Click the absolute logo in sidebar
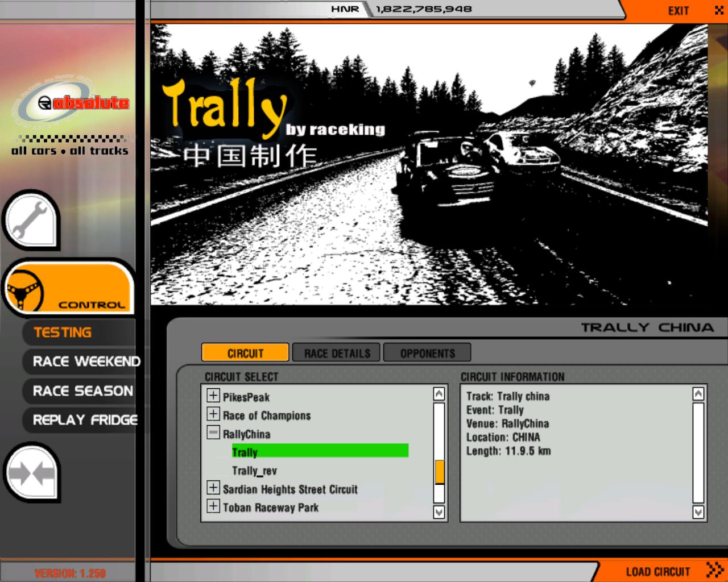The width and height of the screenshot is (728, 582). 71,103
